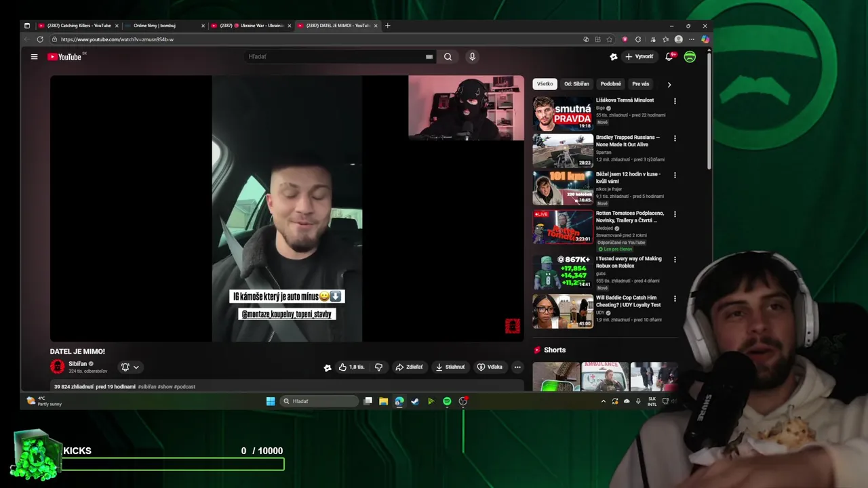Open Bradley Trapped Russians video title
Image resolution: width=868 pixels, height=488 pixels.
click(627, 141)
